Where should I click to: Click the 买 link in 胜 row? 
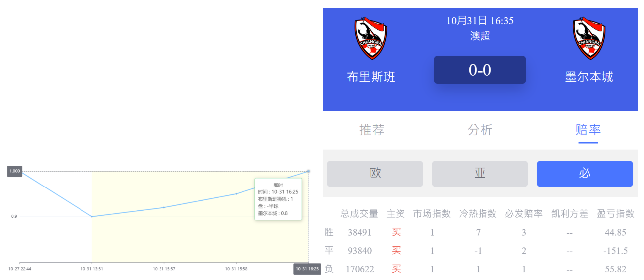[x=396, y=232]
